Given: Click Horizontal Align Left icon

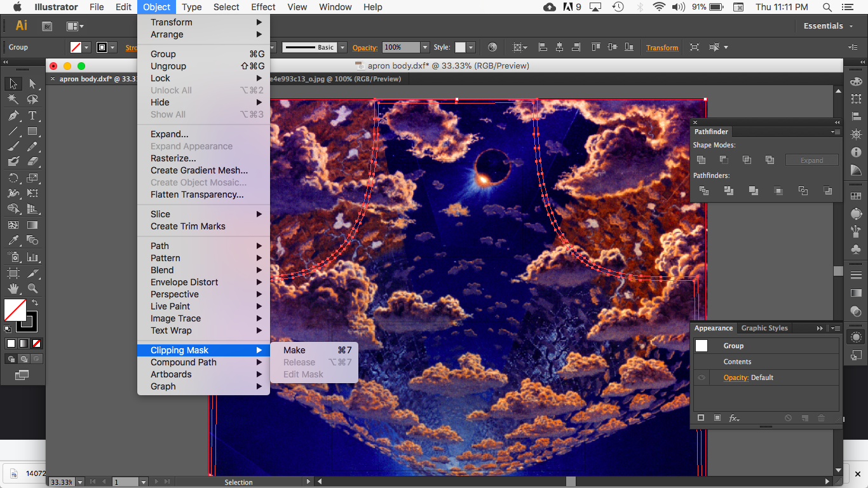Looking at the screenshot, I should (x=543, y=47).
